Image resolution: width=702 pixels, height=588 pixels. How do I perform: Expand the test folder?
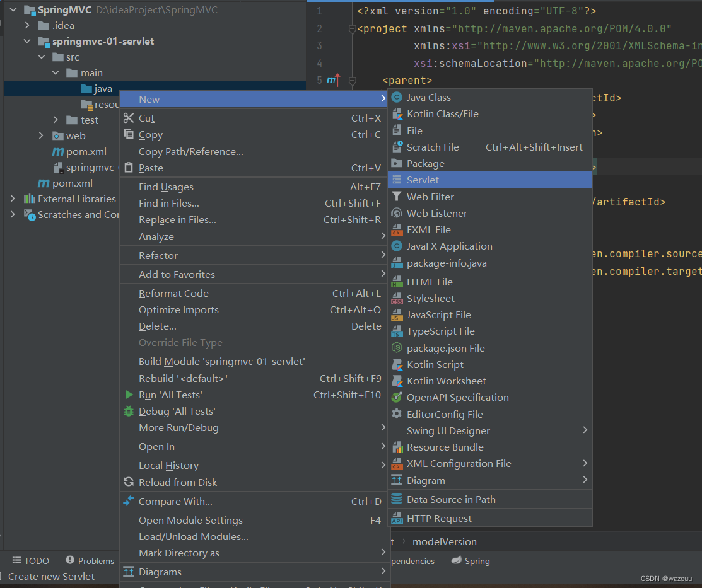point(56,120)
